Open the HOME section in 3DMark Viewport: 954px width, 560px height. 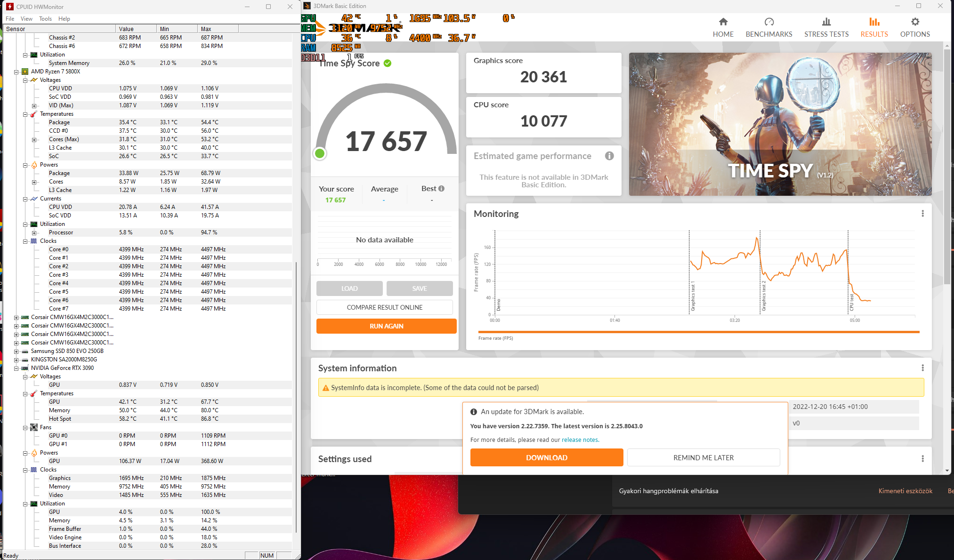point(723,27)
